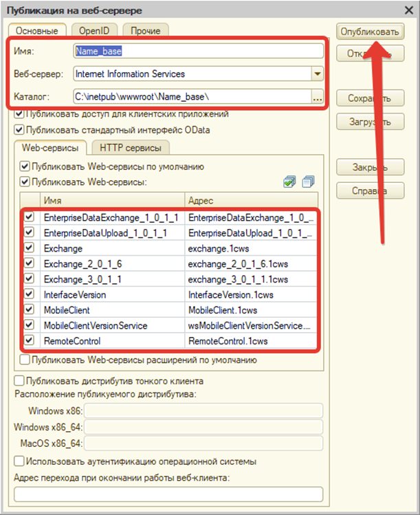This screenshot has width=420, height=515.
Task: Click the Опубликовать button
Action: tap(369, 32)
